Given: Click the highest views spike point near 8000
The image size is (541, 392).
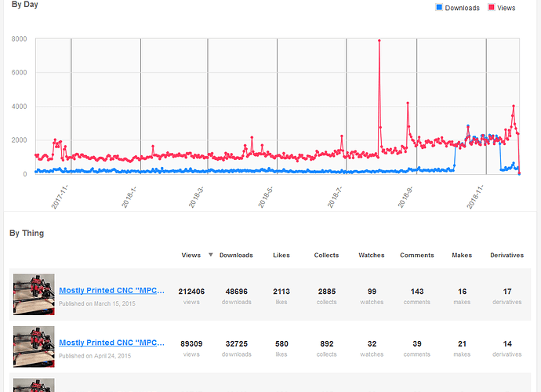Looking at the screenshot, I should 379,41.
